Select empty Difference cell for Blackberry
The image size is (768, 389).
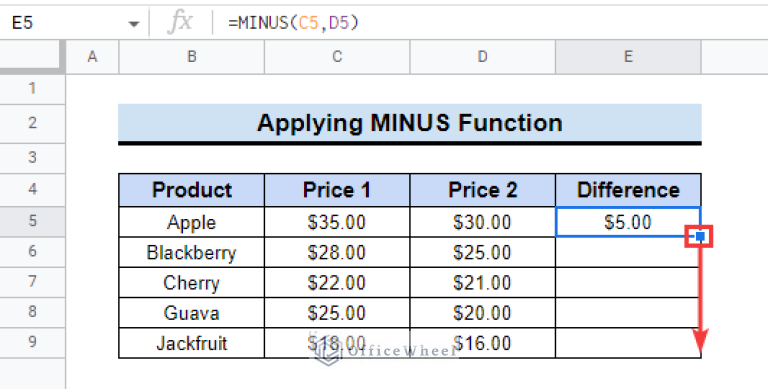tap(628, 252)
